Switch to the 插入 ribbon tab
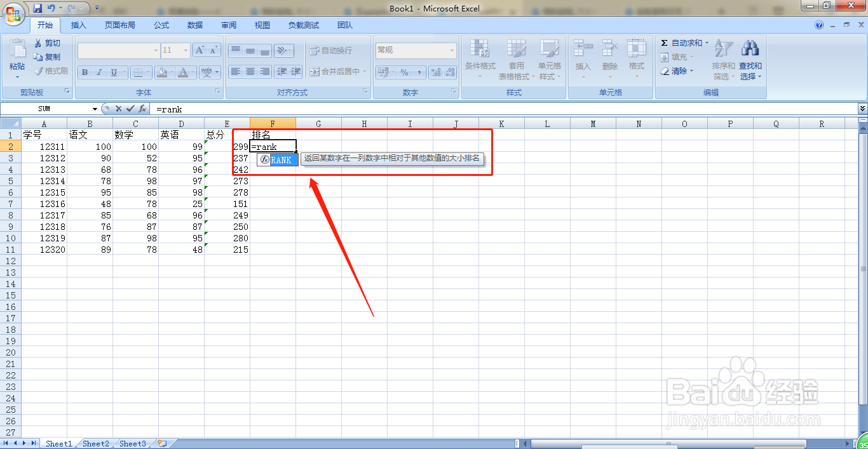 tap(79, 25)
